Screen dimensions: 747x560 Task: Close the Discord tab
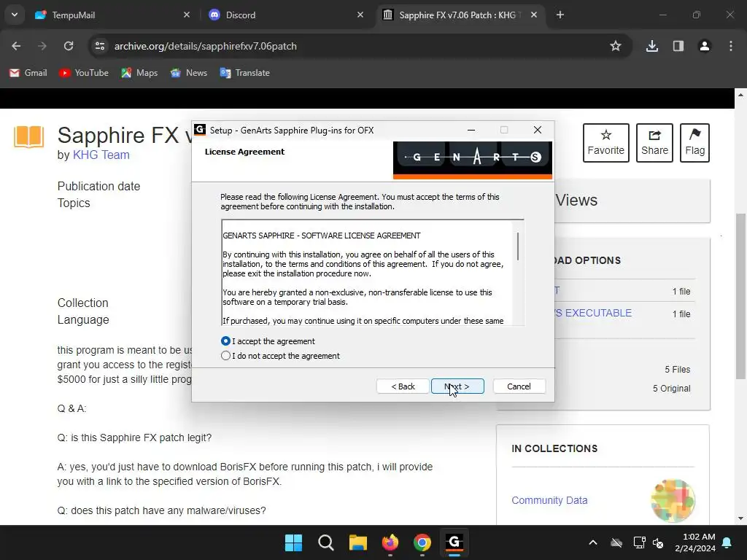pos(360,15)
